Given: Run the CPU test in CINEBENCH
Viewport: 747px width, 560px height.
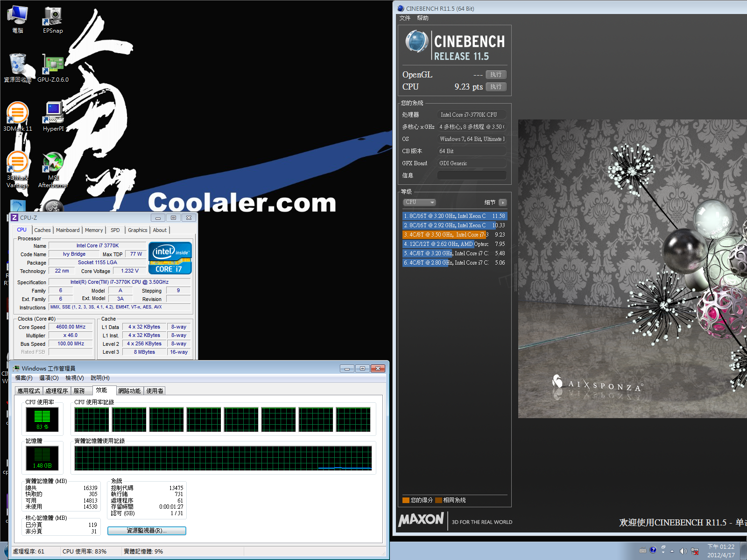Looking at the screenshot, I should [x=496, y=87].
